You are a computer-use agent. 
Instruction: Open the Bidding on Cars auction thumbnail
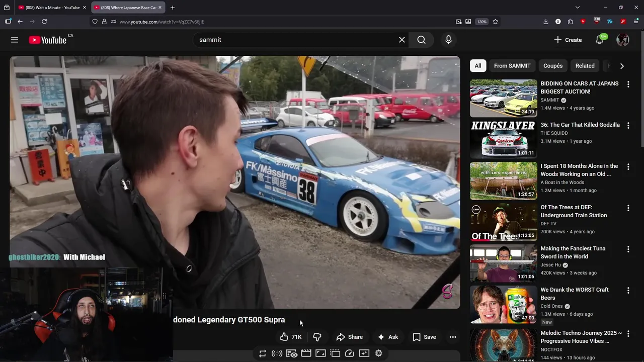pos(504,98)
